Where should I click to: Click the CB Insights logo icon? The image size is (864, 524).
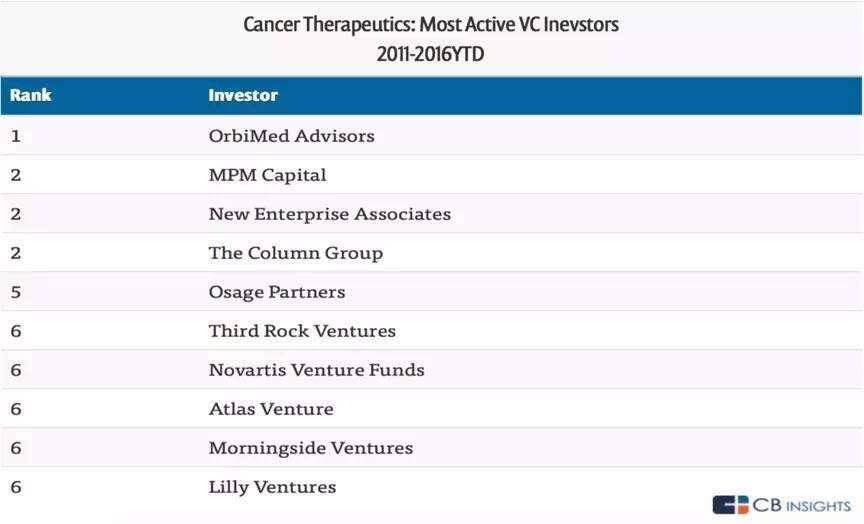pos(731,505)
